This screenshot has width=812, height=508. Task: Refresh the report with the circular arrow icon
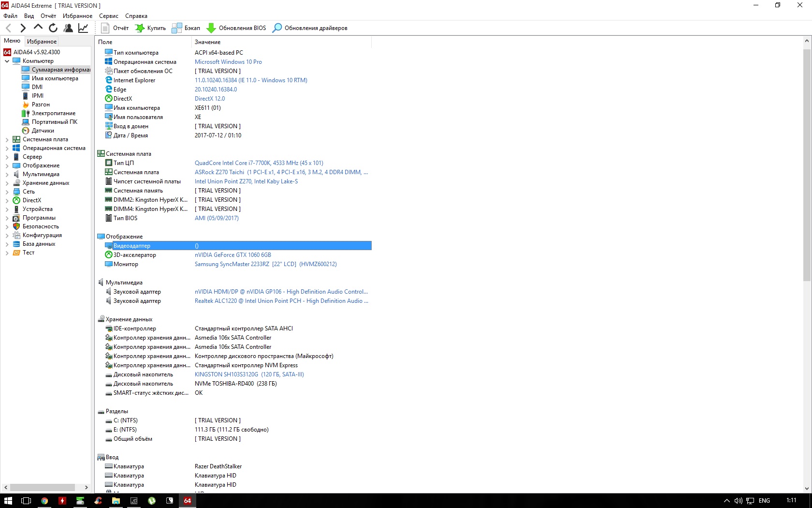click(53, 28)
